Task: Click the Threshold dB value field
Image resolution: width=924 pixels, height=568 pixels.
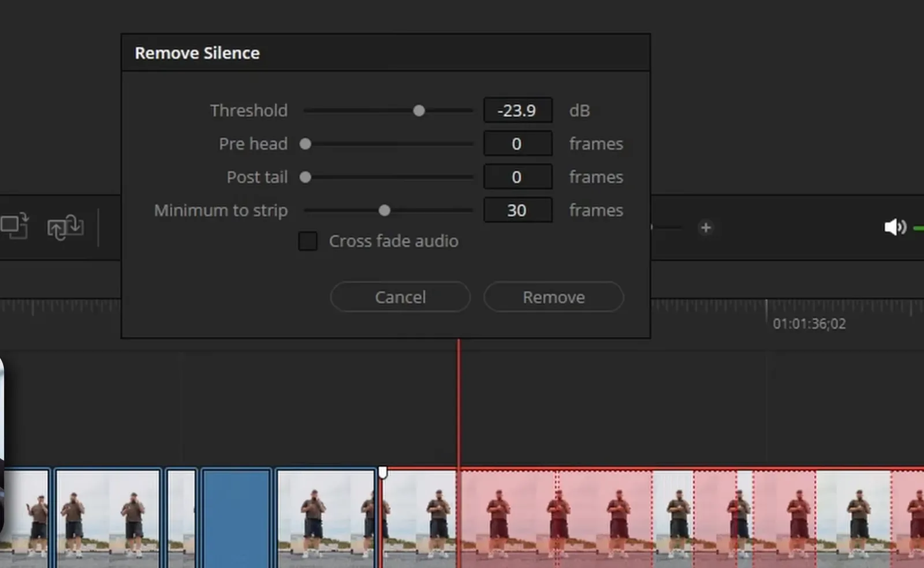Action: (x=517, y=110)
